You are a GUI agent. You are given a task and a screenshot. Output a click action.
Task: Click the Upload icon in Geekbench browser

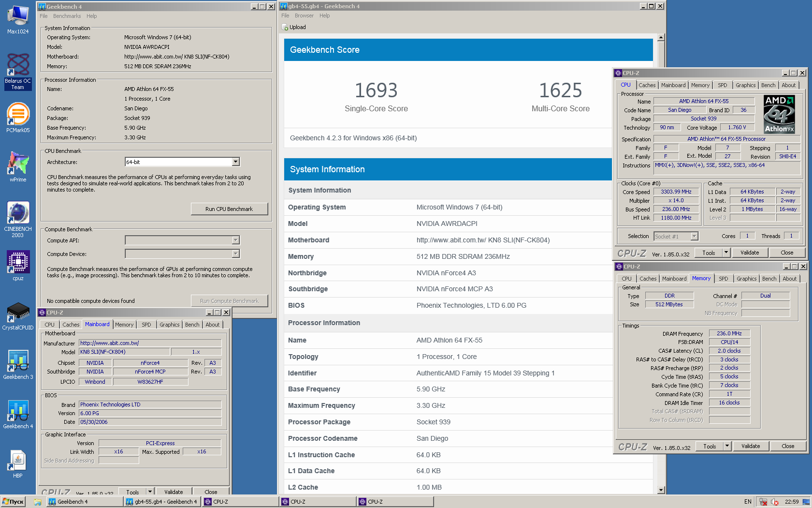pos(285,27)
